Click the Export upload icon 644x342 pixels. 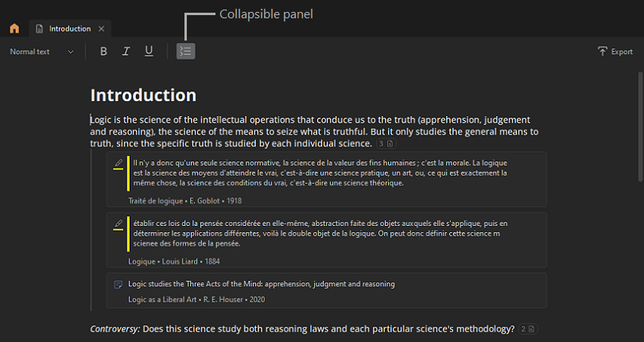(603, 52)
